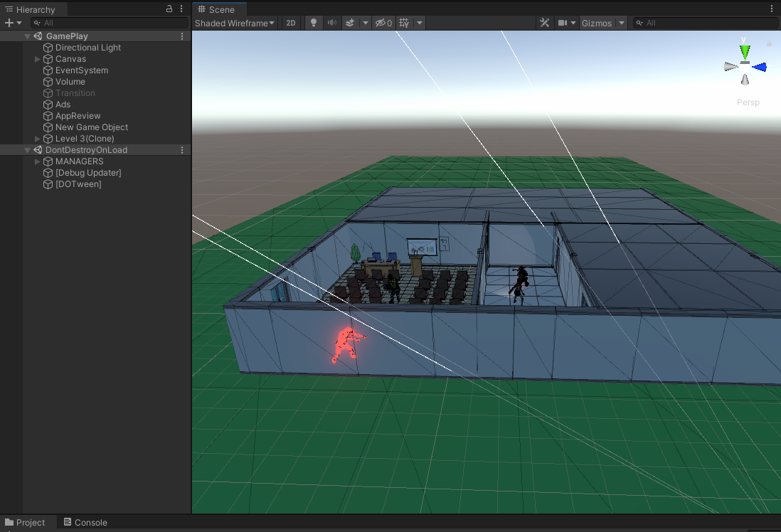Image resolution: width=781 pixels, height=532 pixels.
Task: Click DontDestroyOnLoad scene name
Action: coord(86,150)
